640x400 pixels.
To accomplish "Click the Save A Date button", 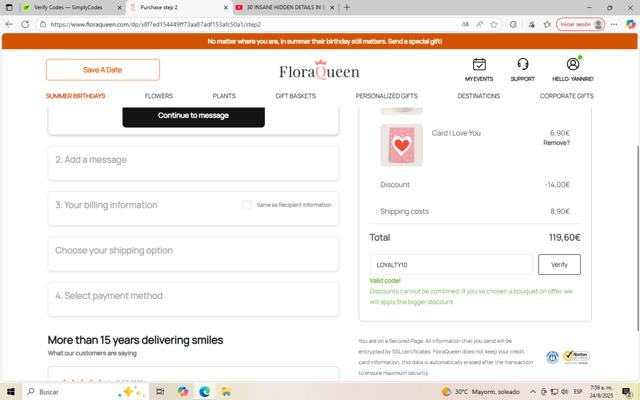I will point(103,70).
